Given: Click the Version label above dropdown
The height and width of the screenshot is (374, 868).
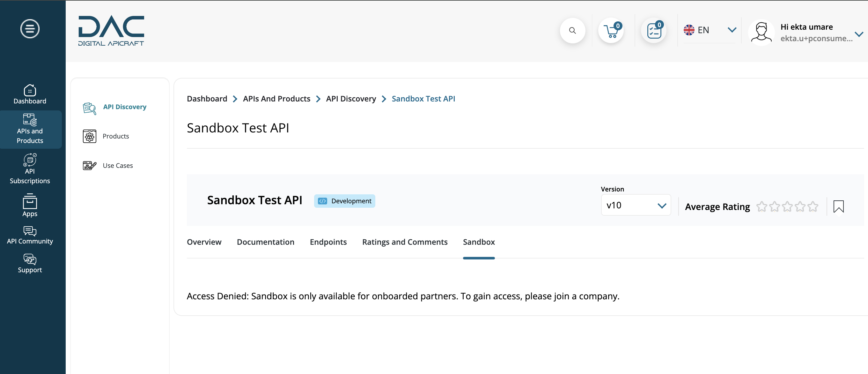Looking at the screenshot, I should click(612, 189).
